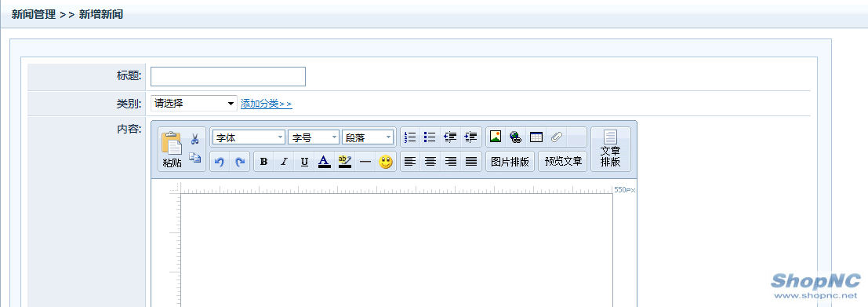The image size is (868, 307).
Task: Increase paragraph indent
Action: click(470, 137)
